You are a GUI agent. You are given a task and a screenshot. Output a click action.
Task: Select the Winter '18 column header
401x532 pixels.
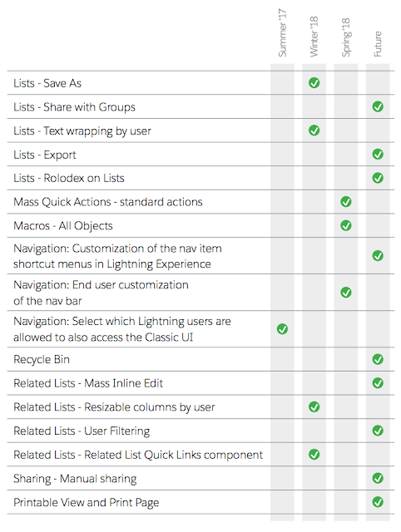(x=314, y=37)
